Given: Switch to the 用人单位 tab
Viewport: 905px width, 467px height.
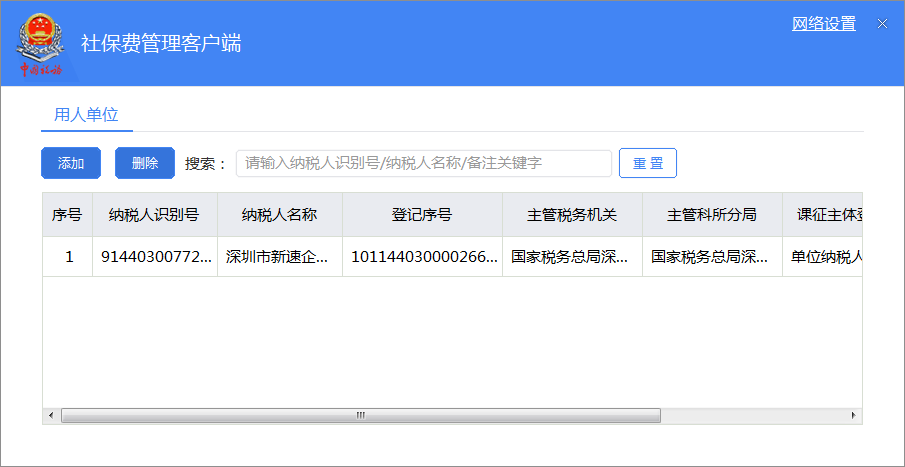Looking at the screenshot, I should 86,114.
